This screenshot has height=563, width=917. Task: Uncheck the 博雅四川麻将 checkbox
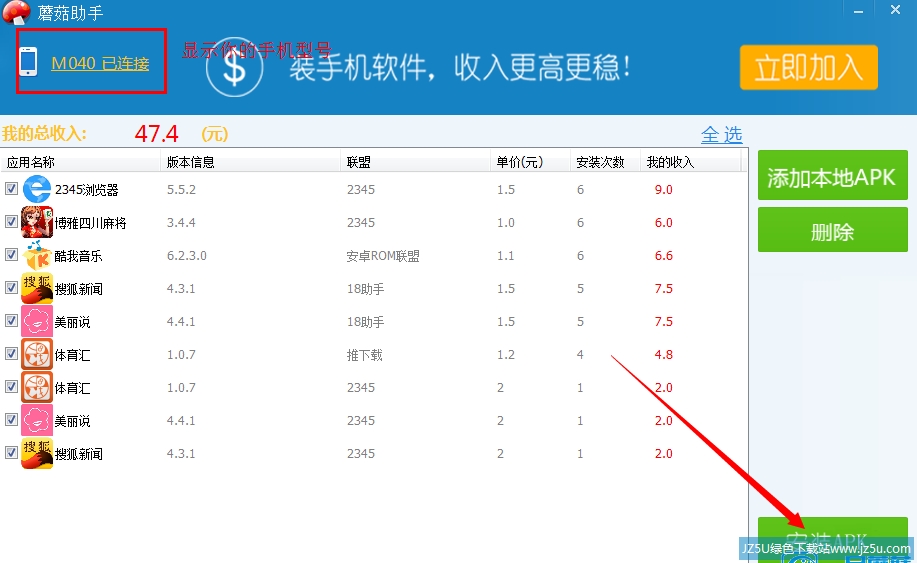[x=11, y=222]
